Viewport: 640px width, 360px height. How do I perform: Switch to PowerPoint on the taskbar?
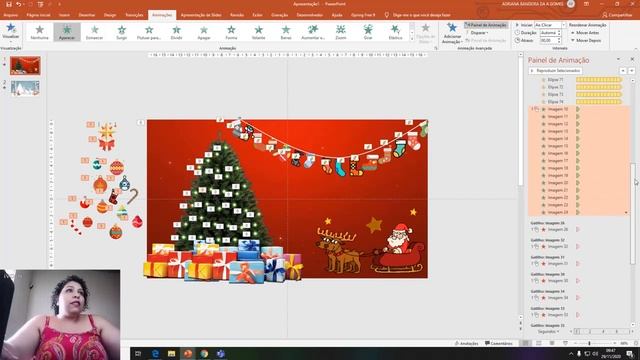pos(188,353)
